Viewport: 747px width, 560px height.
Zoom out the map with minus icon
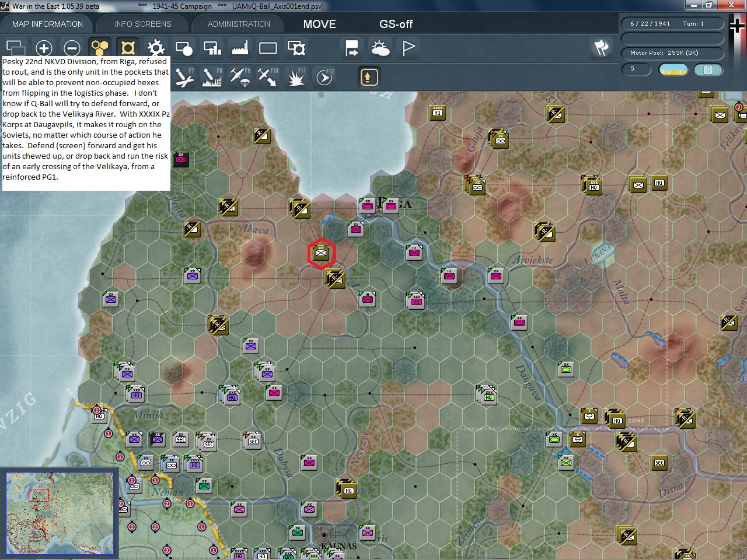[72, 48]
